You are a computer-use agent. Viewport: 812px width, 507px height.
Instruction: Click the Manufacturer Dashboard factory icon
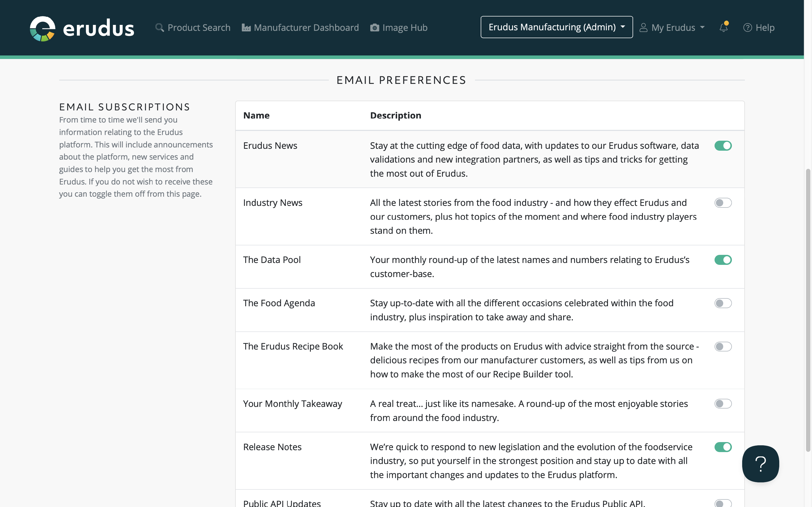coord(246,28)
